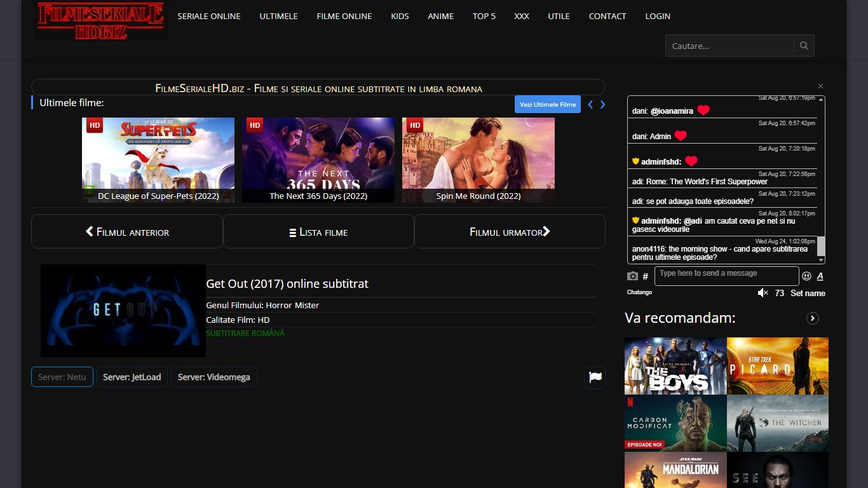Screen dimensions: 868x488
Task: Click the chat message input box
Action: coord(726,276)
